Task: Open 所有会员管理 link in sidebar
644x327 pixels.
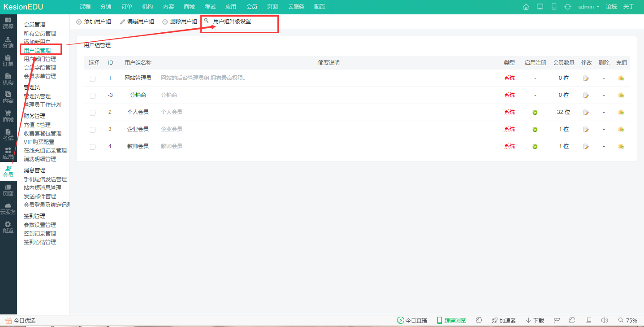Action: (40, 34)
